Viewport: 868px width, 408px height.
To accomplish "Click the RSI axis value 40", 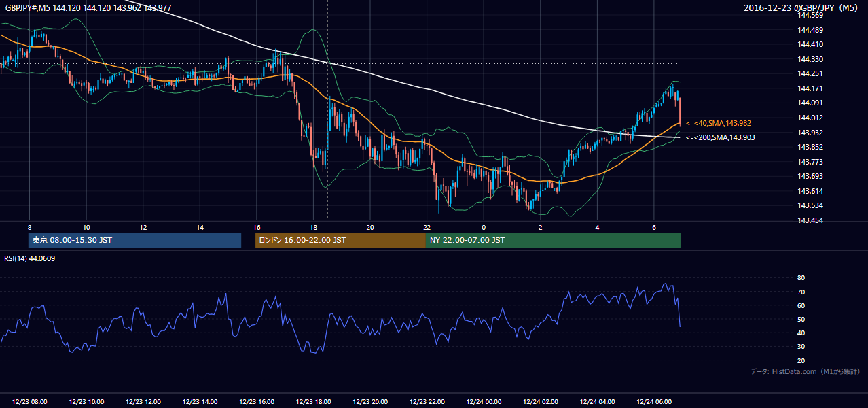I will (x=801, y=333).
